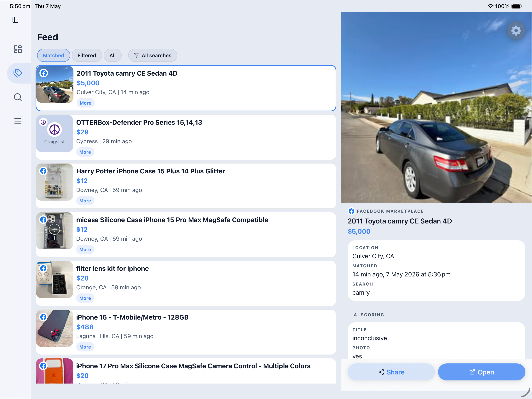Click the orange iPhone 17 case thumbnail
532x399 pixels.
[55, 371]
